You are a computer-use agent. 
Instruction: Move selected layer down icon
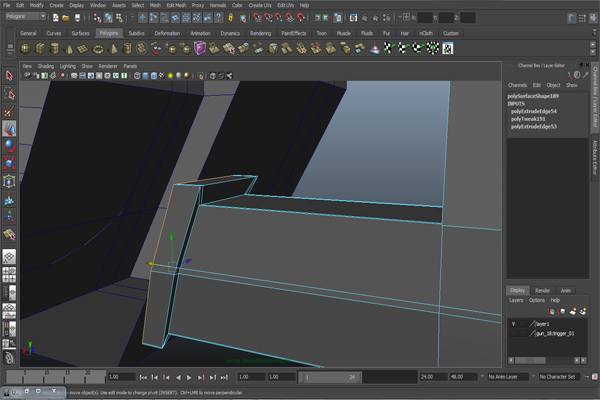[562, 312]
